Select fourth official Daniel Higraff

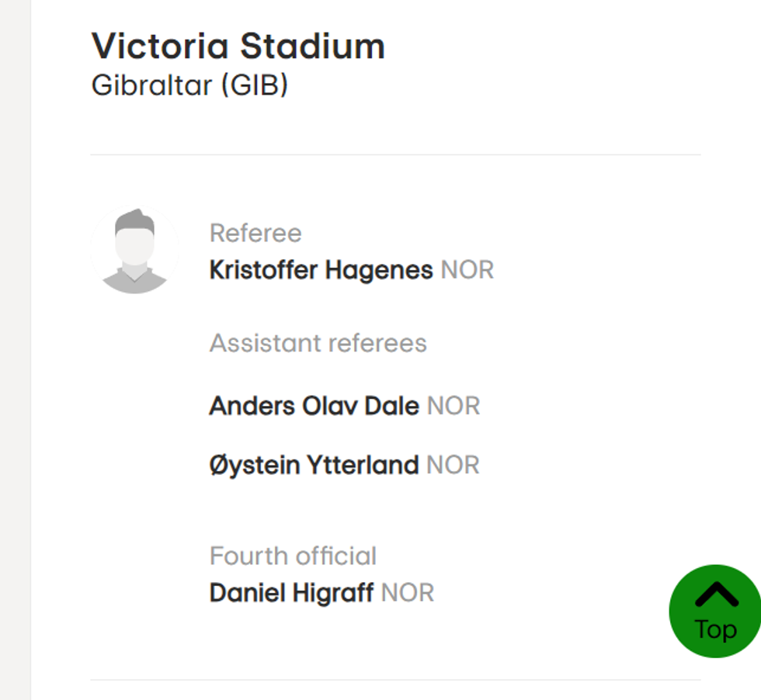click(x=291, y=593)
